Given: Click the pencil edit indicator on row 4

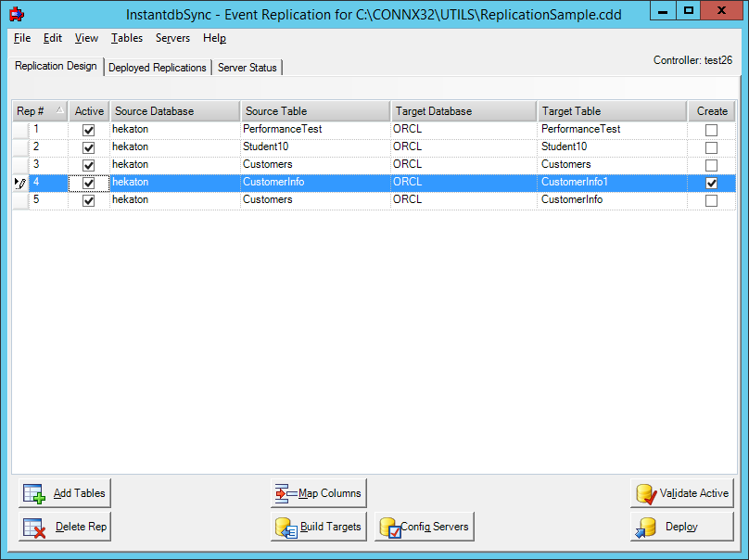Looking at the screenshot, I should pyautogui.click(x=19, y=182).
